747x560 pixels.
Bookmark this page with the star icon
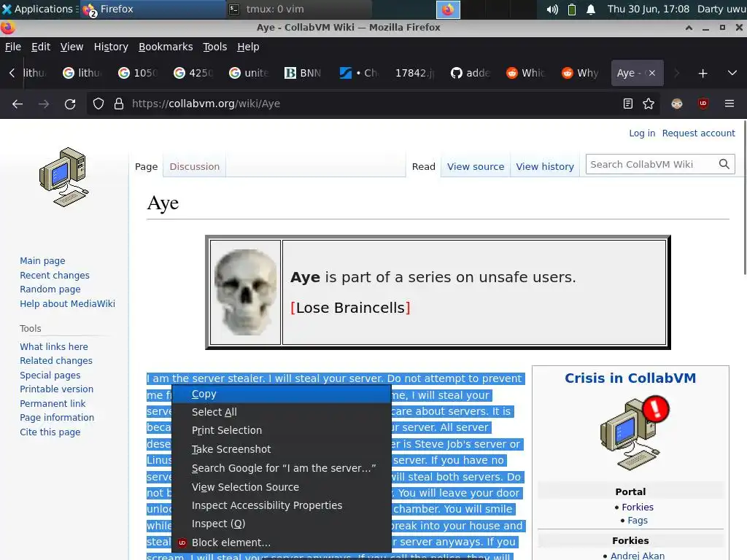(x=649, y=104)
